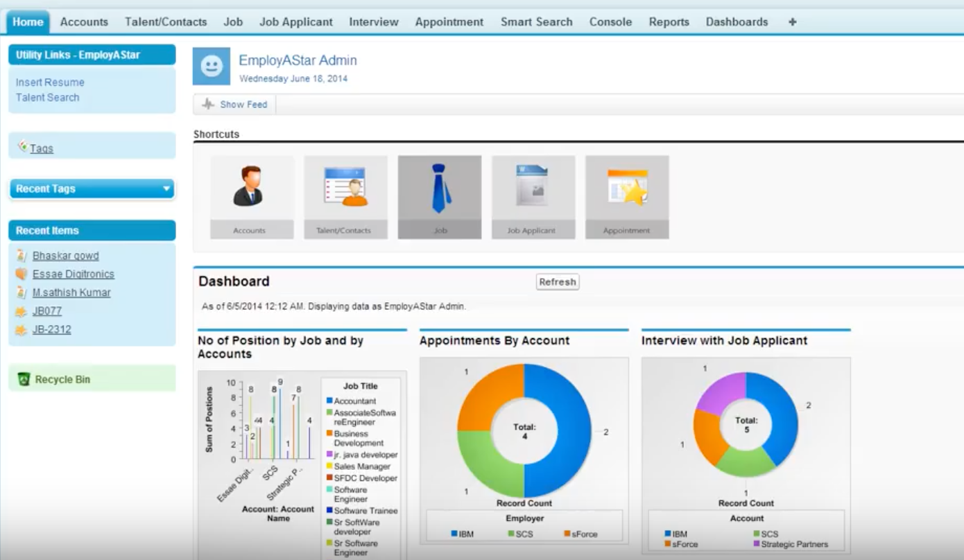Viewport: 964px width, 560px height.
Task: Open the Reports tab
Action: pyautogui.click(x=668, y=21)
